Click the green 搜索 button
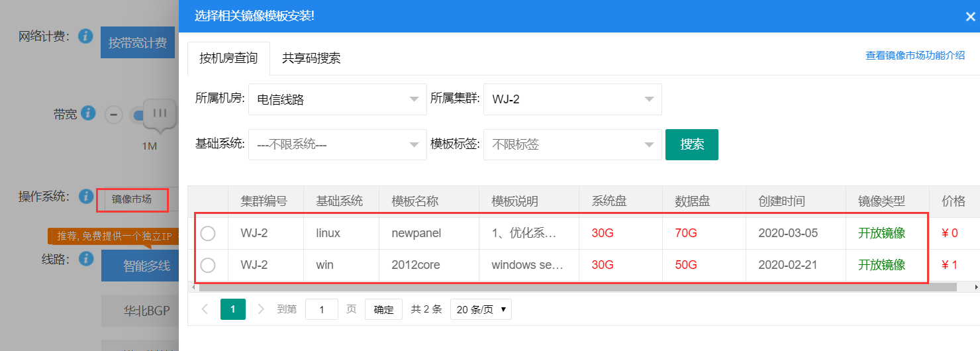The width and height of the screenshot is (980, 351). [x=691, y=144]
